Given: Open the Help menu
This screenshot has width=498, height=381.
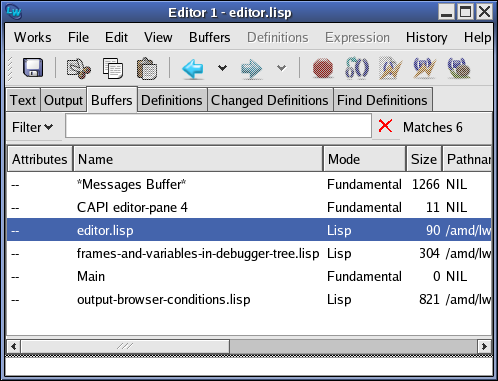Looking at the screenshot, I should [477, 37].
